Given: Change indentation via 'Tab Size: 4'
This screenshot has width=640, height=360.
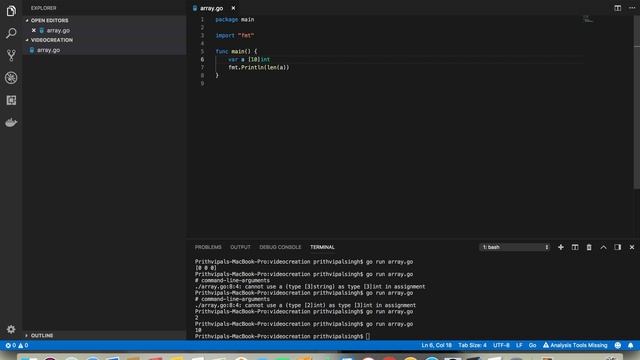Looking at the screenshot, I should click(472, 345).
